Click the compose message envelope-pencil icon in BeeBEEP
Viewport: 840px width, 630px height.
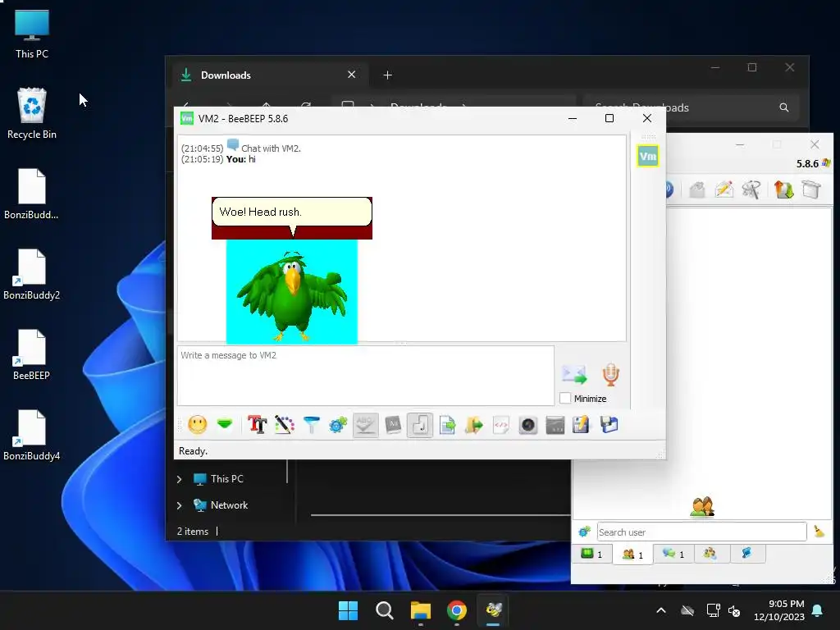tap(724, 189)
